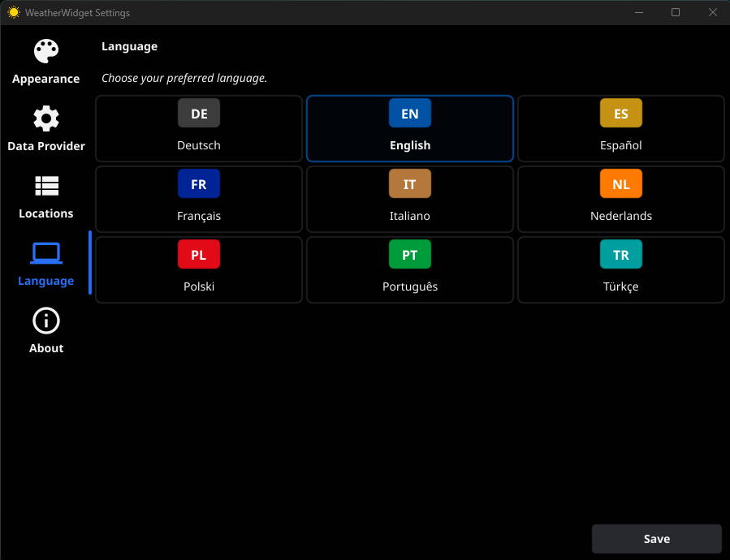Viewport: 730px width, 560px height.
Task: Choose English as language
Action: pyautogui.click(x=410, y=128)
